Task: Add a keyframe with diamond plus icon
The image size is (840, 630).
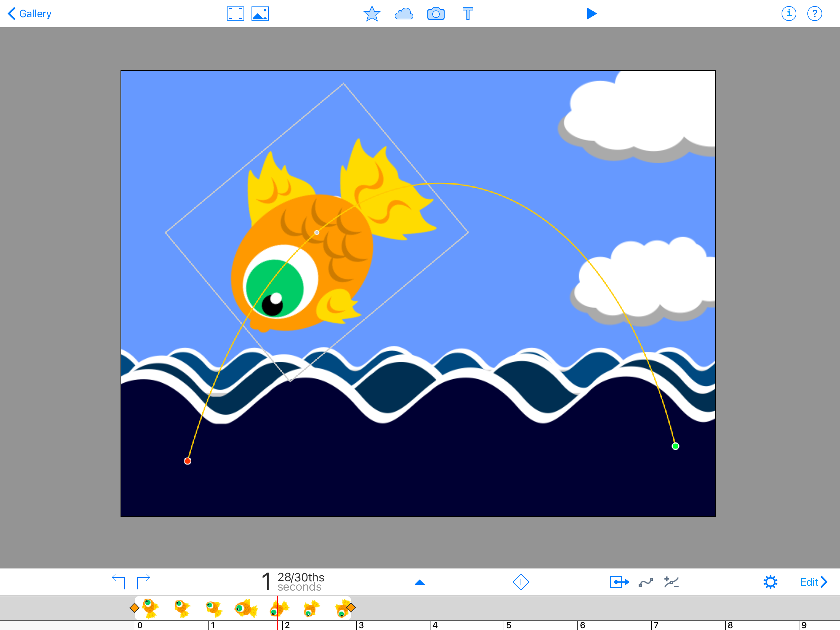Action: [x=520, y=582]
